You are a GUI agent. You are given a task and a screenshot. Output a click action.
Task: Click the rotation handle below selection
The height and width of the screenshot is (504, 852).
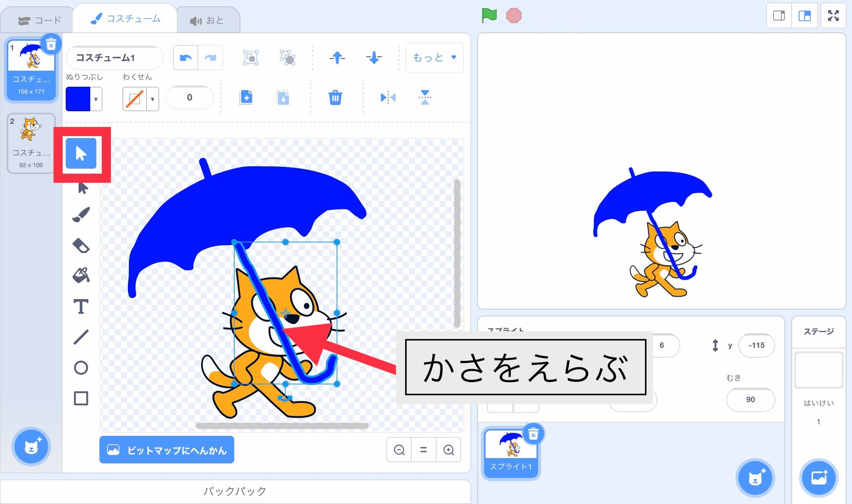[285, 398]
